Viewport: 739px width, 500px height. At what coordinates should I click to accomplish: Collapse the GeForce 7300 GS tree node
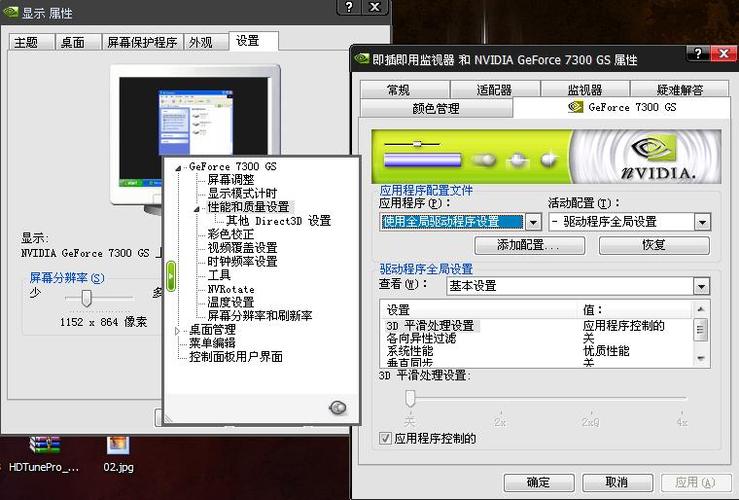pyautogui.click(x=178, y=167)
